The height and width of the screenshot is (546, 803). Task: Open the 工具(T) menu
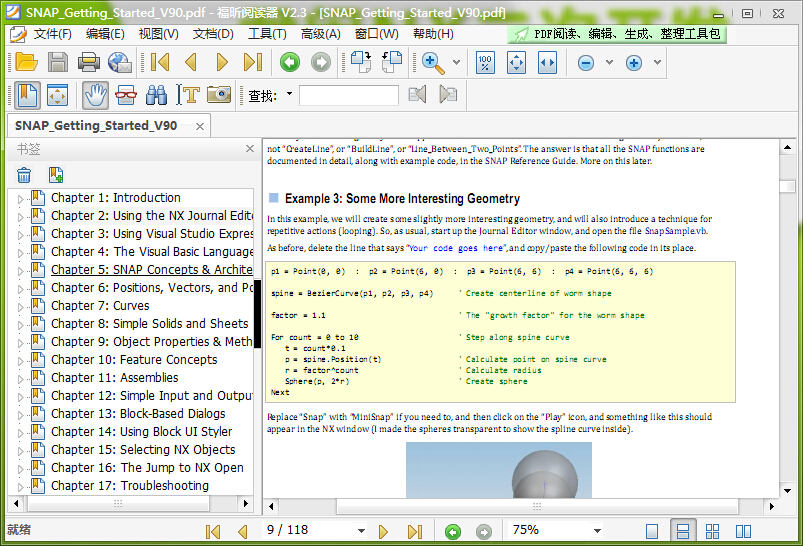[x=267, y=34]
